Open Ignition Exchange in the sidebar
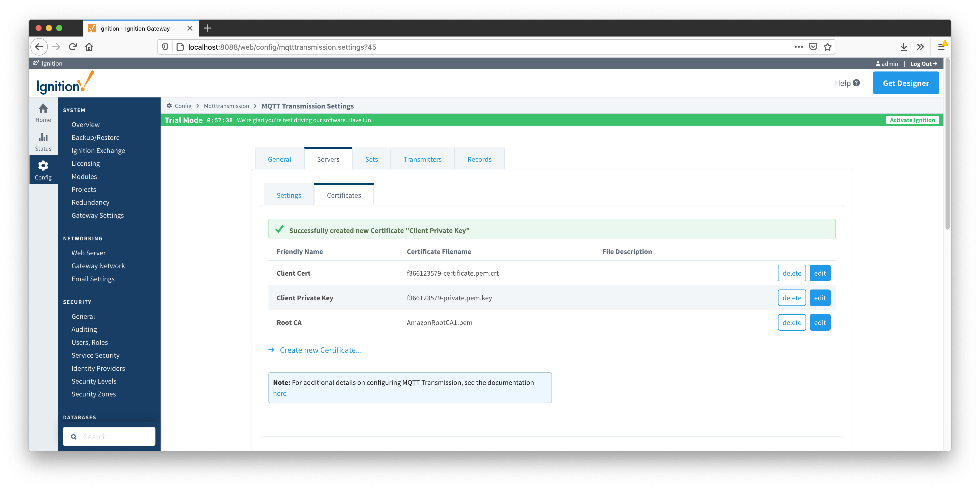Screen dimensions: 980x489 point(98,150)
